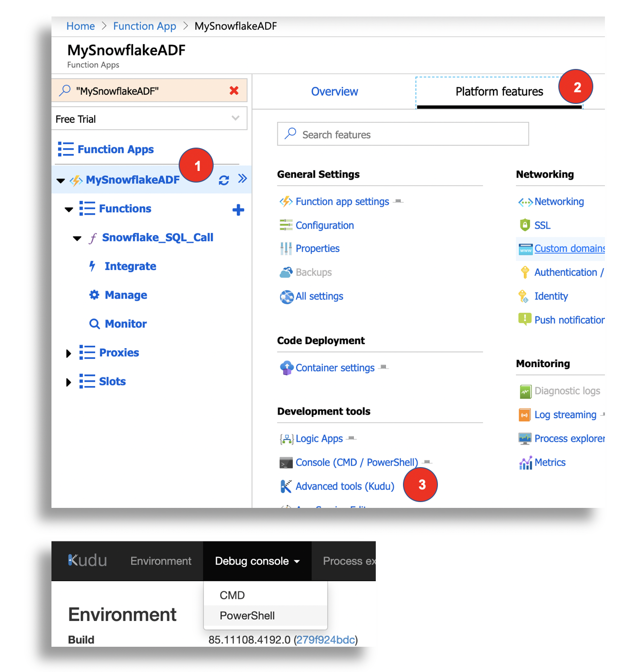
Task: Click the Function Apps list icon
Action: tap(66, 149)
